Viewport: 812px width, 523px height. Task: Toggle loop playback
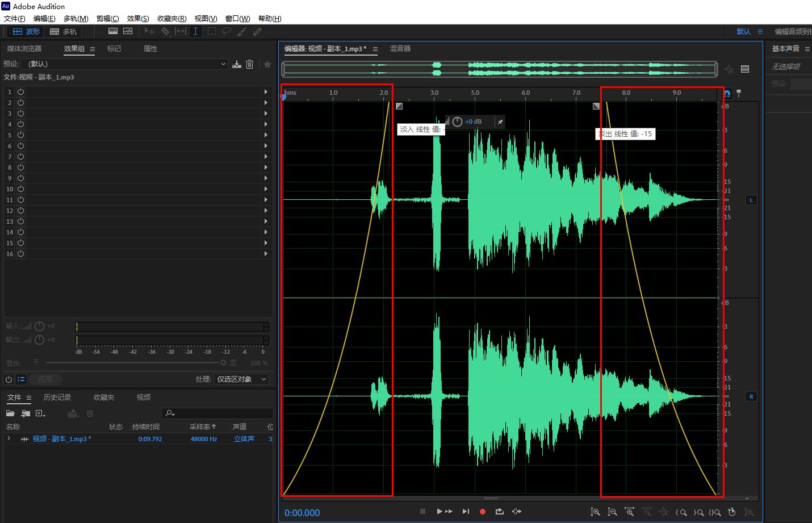(x=500, y=512)
